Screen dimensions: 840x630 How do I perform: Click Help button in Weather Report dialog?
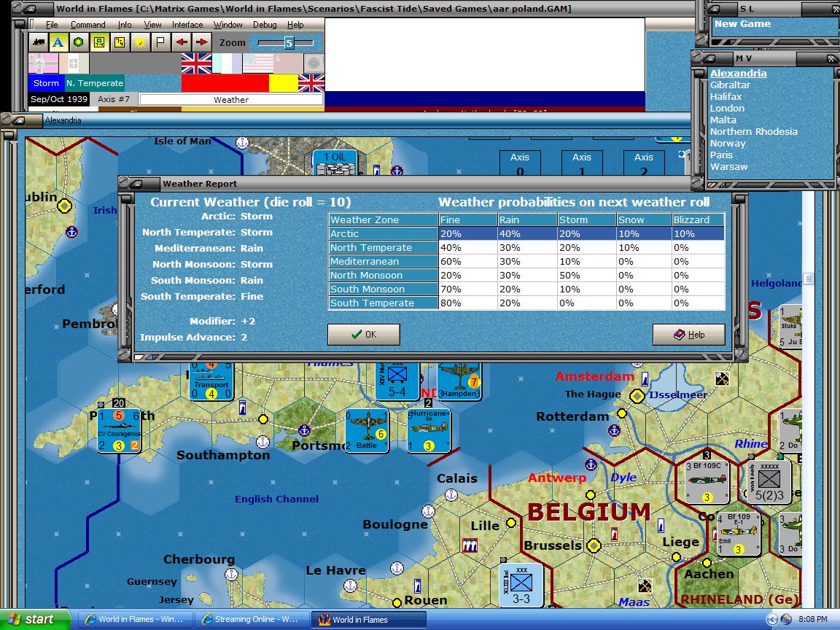tap(689, 334)
